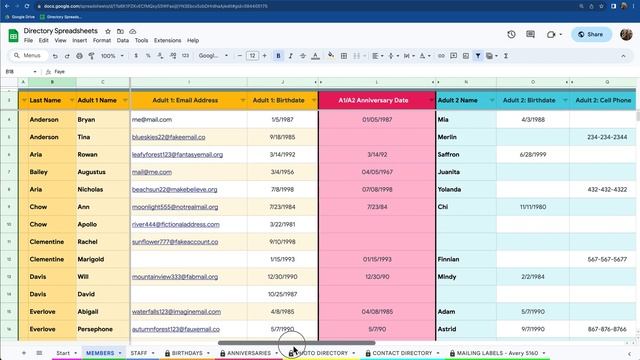This screenshot has width=640, height=360.
Task: Toggle italic formatting
Action: pyautogui.click(x=291, y=56)
